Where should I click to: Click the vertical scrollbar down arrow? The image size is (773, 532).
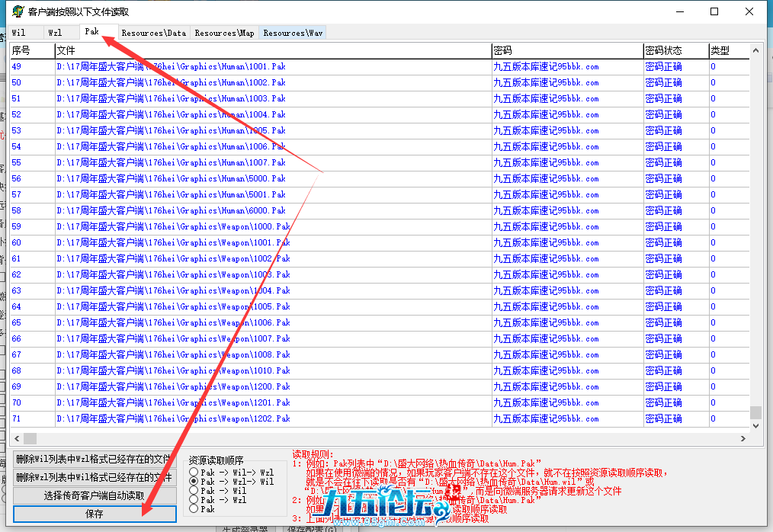[755, 425]
